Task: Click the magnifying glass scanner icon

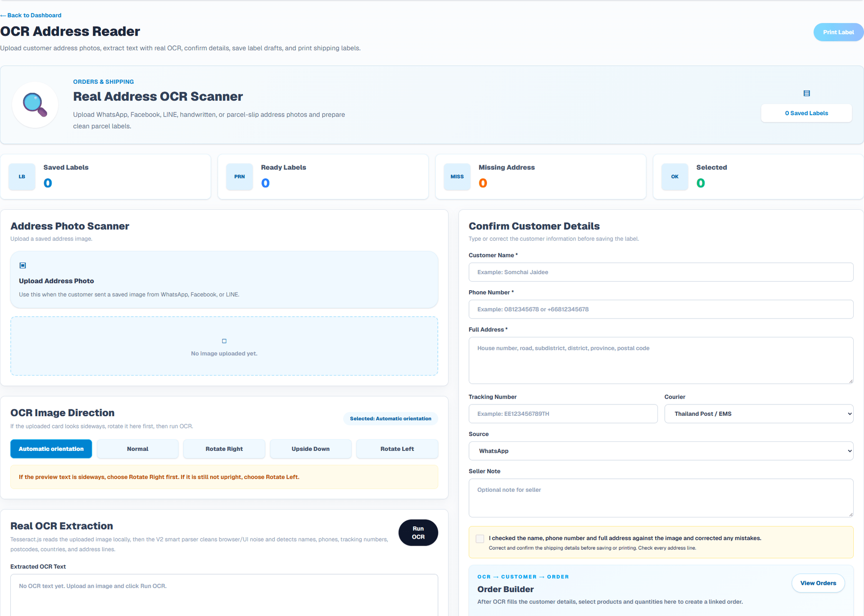Action: (35, 105)
